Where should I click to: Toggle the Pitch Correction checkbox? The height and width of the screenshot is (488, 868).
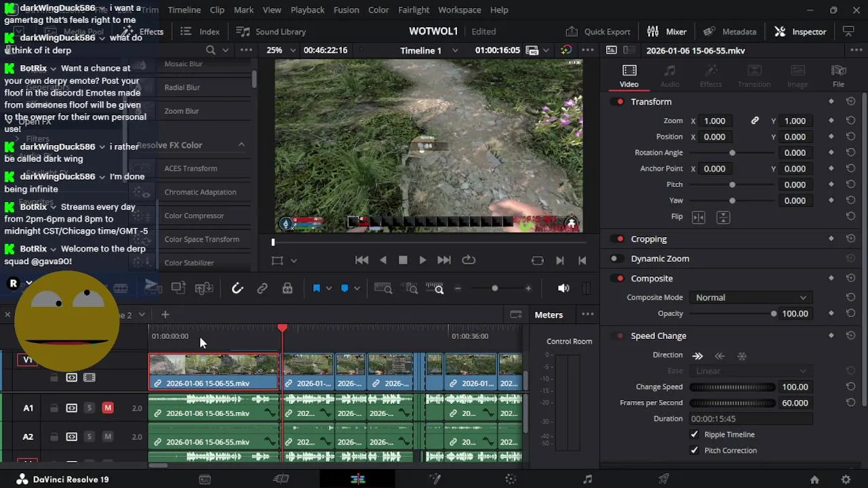694,450
